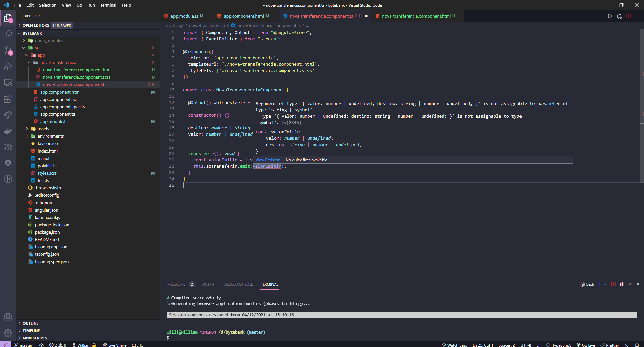The width and height of the screenshot is (644, 347).
Task: Open the Manage gear icon
Action: click(8, 333)
